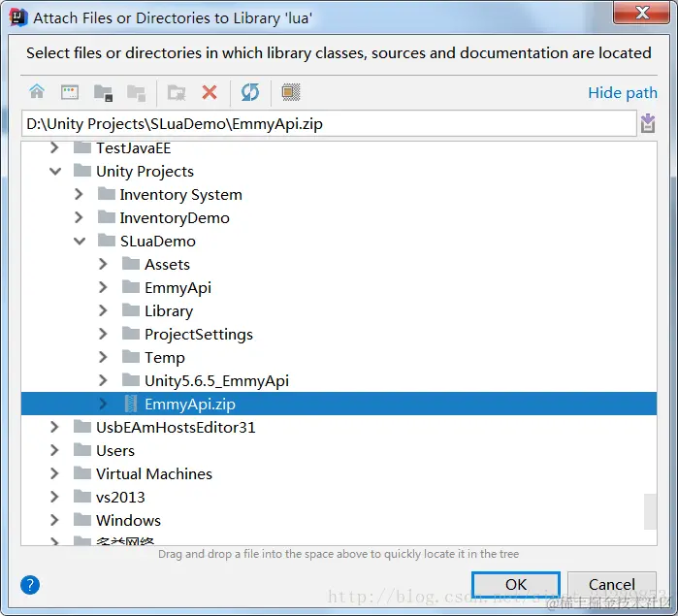Expand the UsbEAmHostsEditor31 folder
The image size is (678, 616).
click(54, 427)
